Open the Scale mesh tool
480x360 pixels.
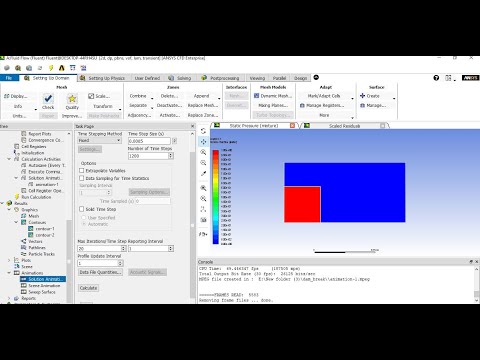click(99, 96)
